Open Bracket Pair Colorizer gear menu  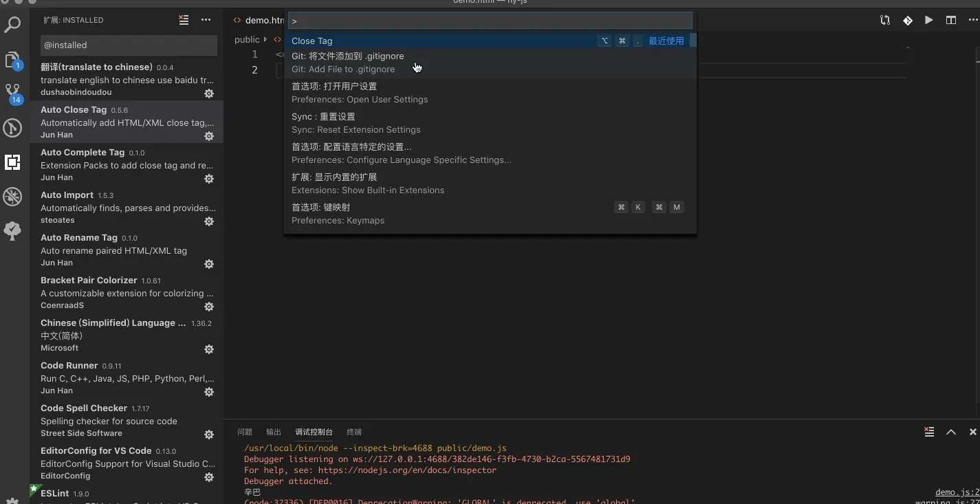point(209,307)
